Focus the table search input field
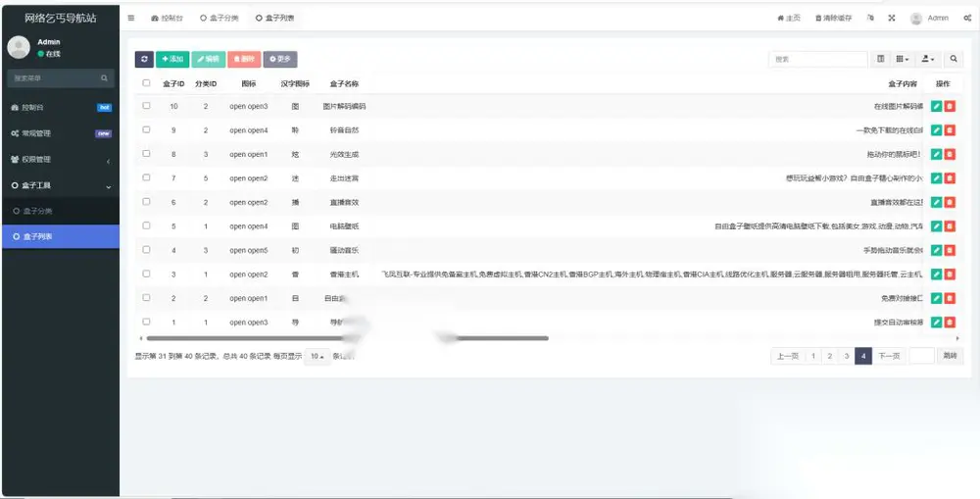 pyautogui.click(x=818, y=59)
